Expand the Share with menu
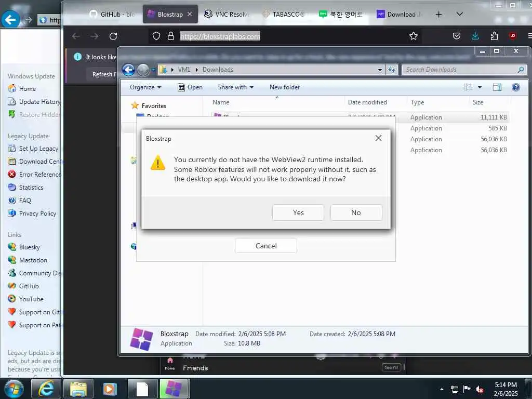Screen dimensions: 532x399 point(235,87)
